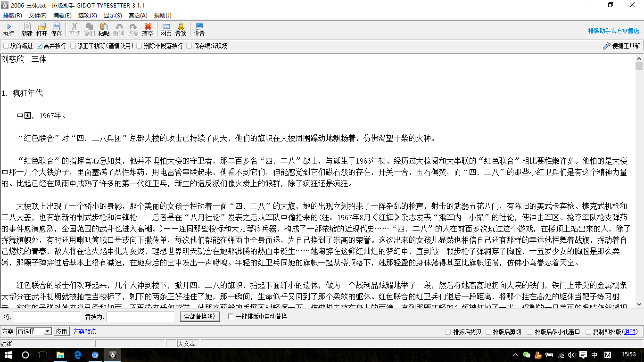Toggle 删除非段落换行 checkbox
The image size is (644, 362).
[139, 46]
